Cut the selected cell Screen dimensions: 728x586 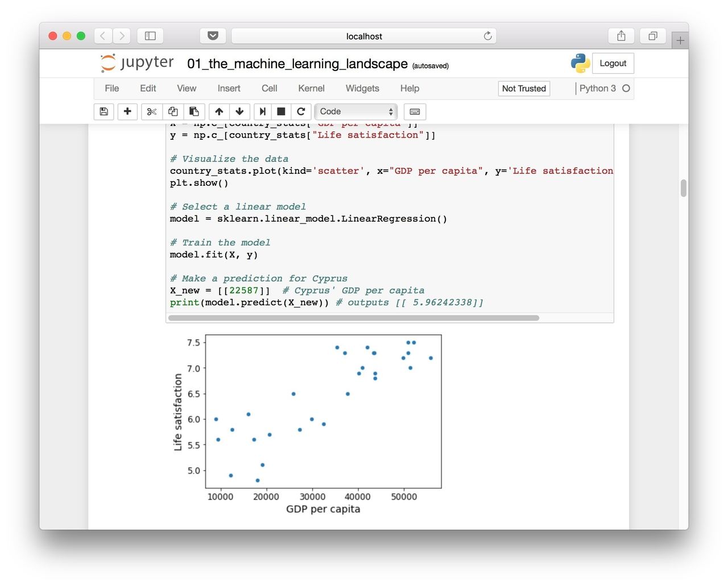[151, 111]
